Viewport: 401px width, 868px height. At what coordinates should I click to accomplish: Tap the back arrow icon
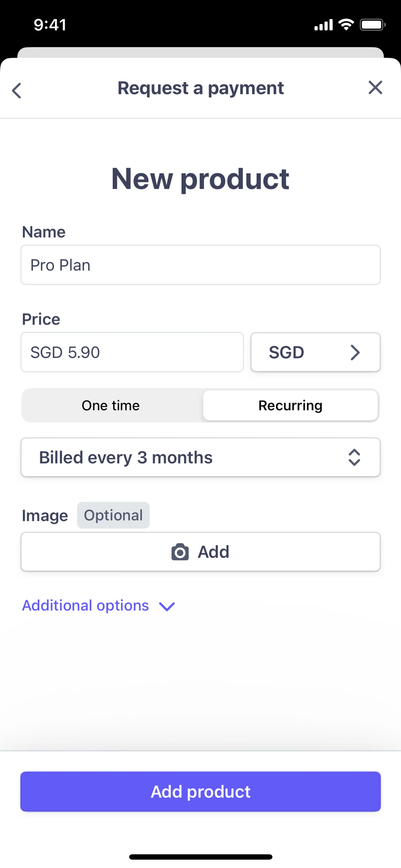point(16,90)
